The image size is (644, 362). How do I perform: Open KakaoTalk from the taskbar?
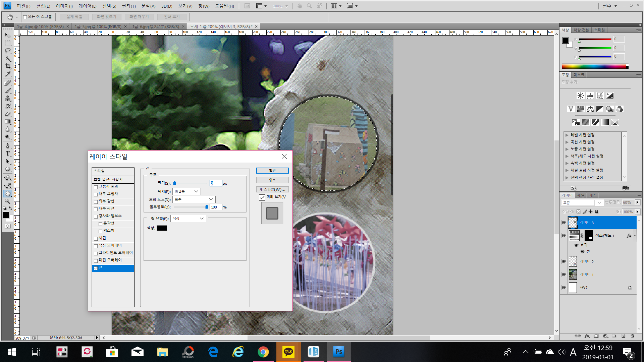point(288,352)
